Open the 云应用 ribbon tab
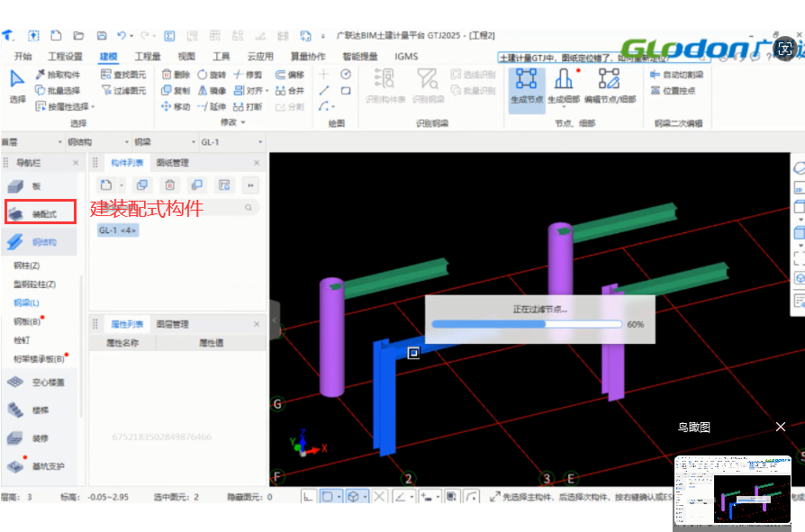The image size is (805, 532). point(260,56)
